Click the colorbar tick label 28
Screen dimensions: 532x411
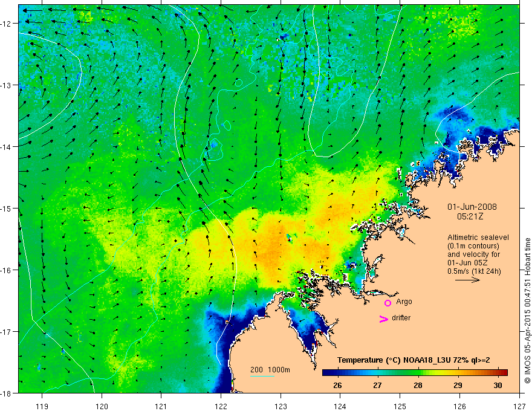pyautogui.click(x=418, y=385)
